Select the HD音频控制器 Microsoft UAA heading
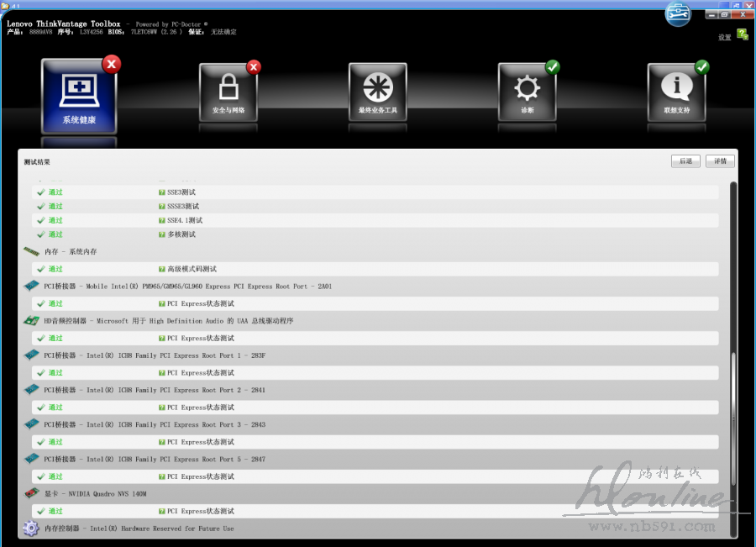The width and height of the screenshot is (756, 547). 168,321
